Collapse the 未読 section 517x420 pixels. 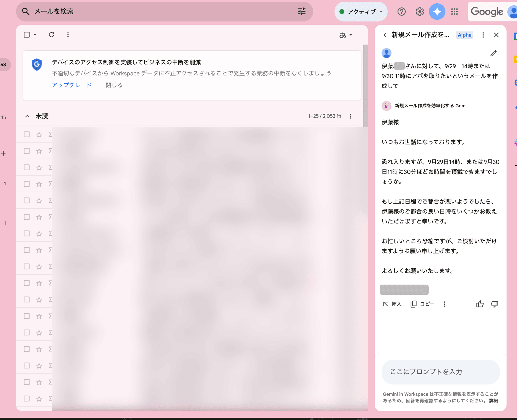(x=27, y=116)
